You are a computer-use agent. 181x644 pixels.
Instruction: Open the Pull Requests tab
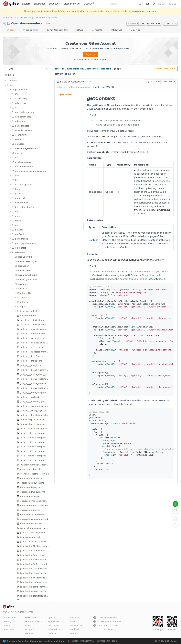click(x=57, y=30)
